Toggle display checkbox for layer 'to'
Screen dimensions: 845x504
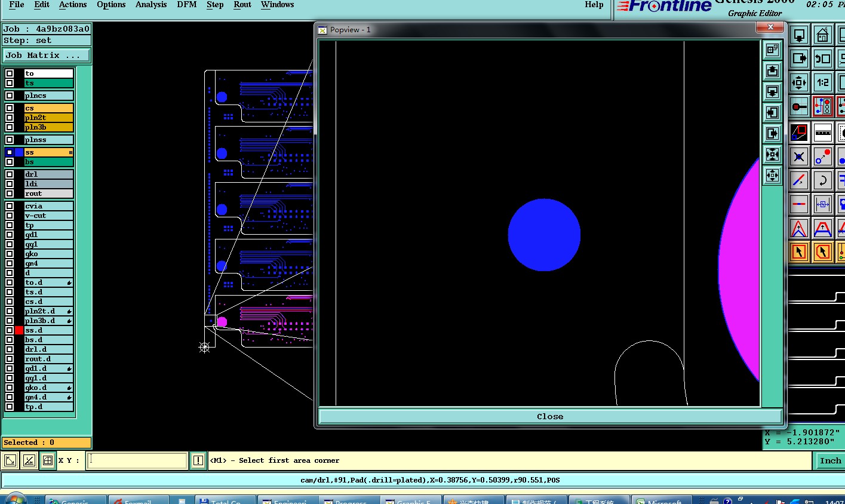point(10,73)
